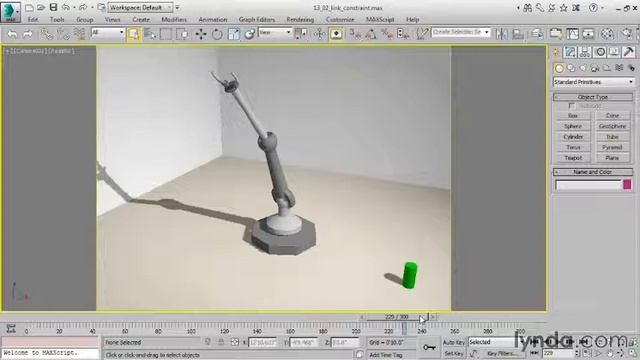The image size is (640, 360).
Task: Open the Material Editor icon
Action: 607,34
